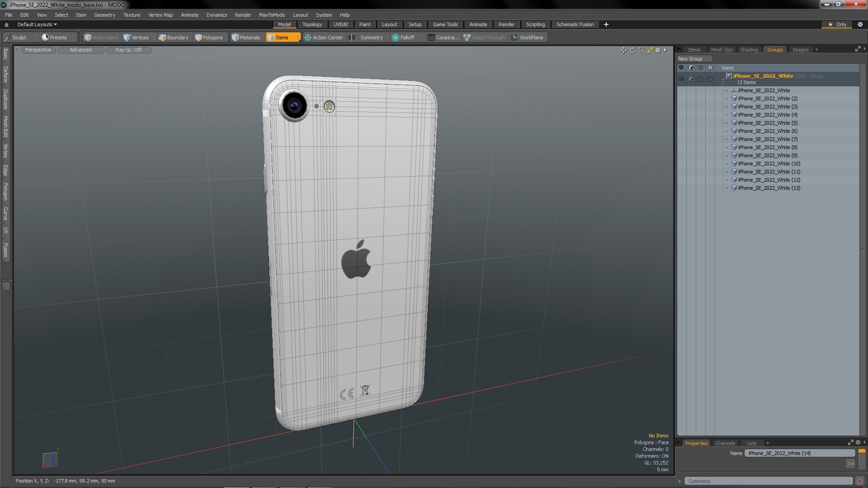Expand the arrow at Properties panel corner
The width and height of the screenshot is (868, 488).
(x=864, y=442)
